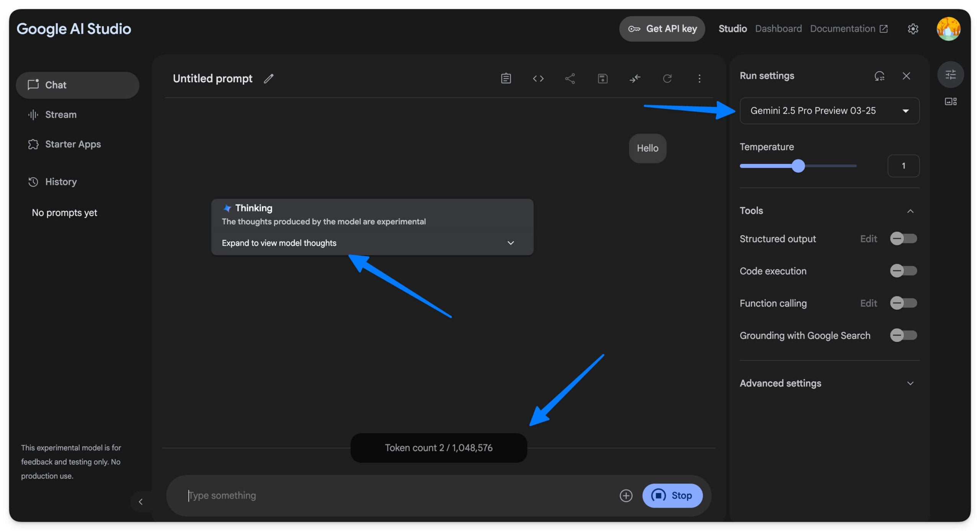Click the share prompt icon
Screen dimensions: 980x531
click(x=570, y=78)
